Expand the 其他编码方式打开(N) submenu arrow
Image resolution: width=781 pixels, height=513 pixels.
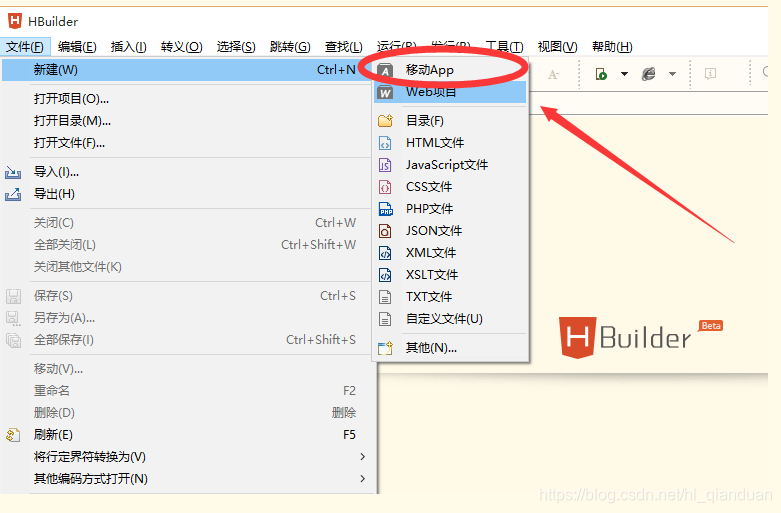coord(363,479)
